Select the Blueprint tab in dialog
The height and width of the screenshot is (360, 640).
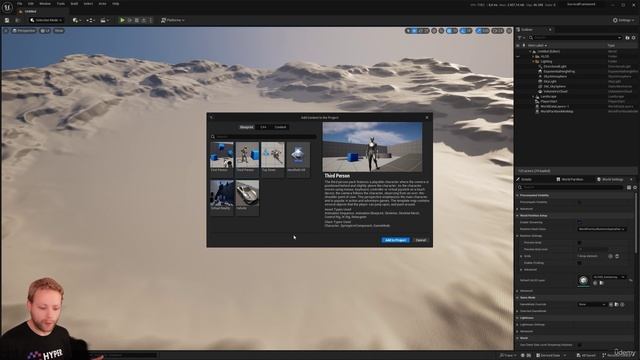pyautogui.click(x=246, y=127)
